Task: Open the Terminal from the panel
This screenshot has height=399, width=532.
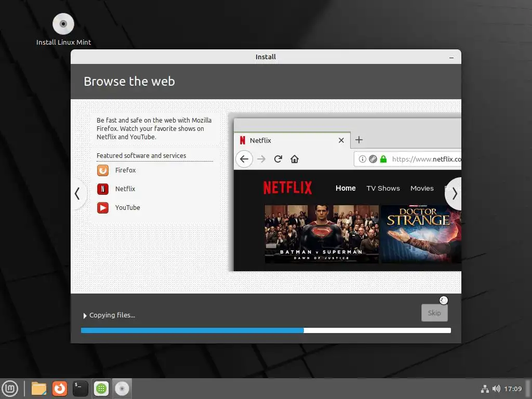Action: pyautogui.click(x=80, y=389)
